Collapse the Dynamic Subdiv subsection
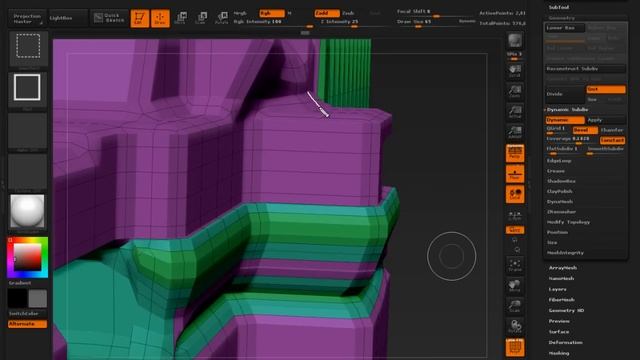 [568, 110]
